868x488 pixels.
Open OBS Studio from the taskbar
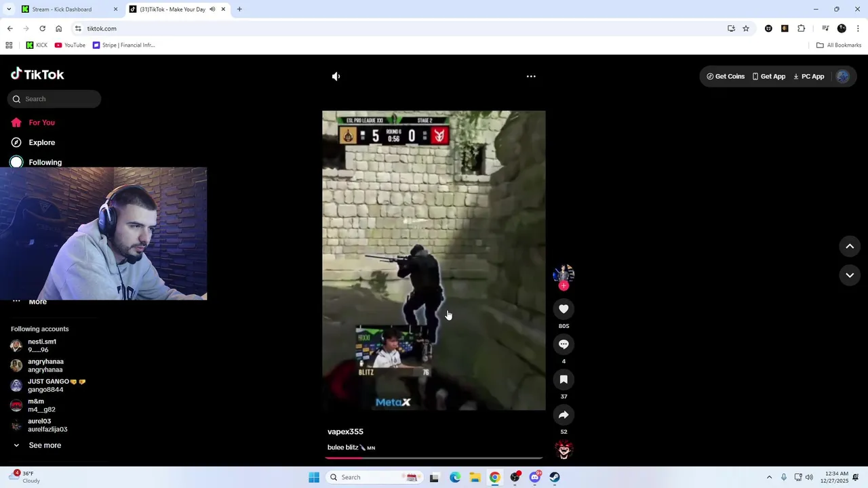tap(515, 477)
